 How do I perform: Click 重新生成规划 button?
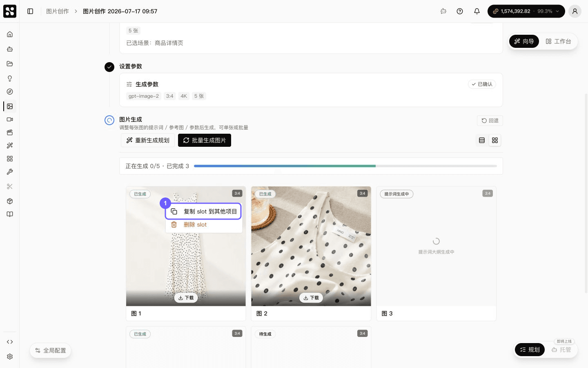(x=148, y=140)
